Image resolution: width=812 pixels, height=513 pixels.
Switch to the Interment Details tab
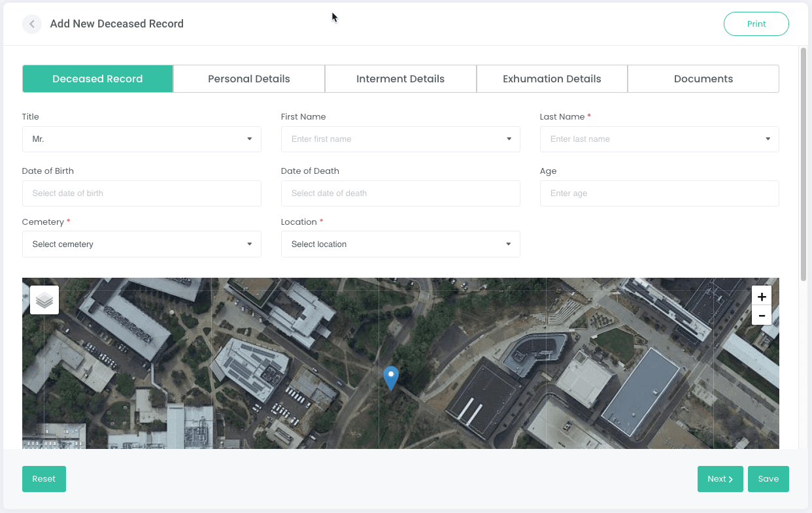(x=400, y=79)
